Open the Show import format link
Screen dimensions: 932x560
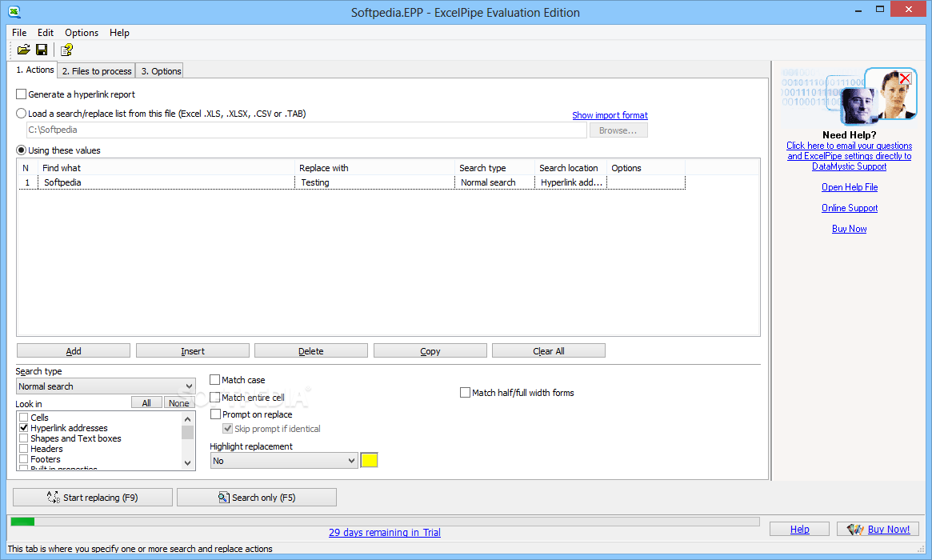pos(610,114)
